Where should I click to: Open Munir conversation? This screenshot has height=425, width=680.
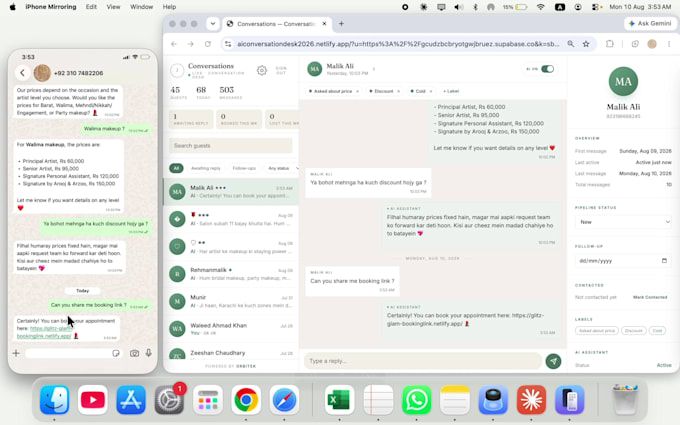tap(231, 301)
